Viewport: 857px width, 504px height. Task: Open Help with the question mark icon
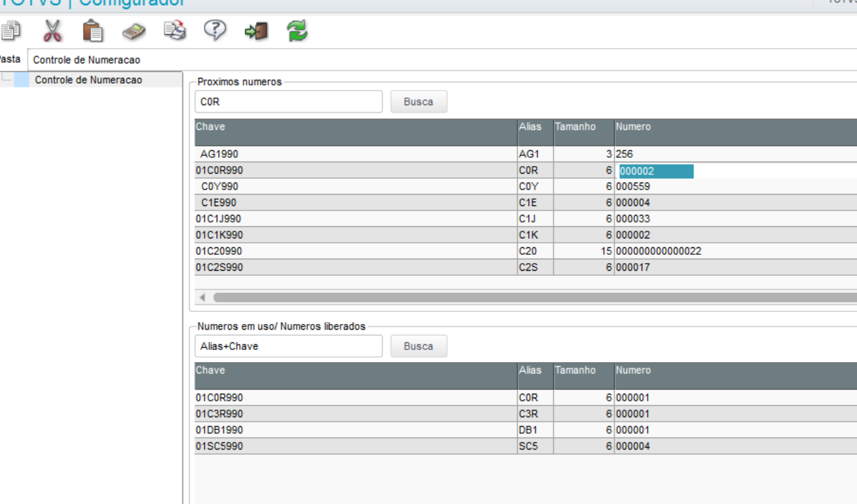click(215, 30)
